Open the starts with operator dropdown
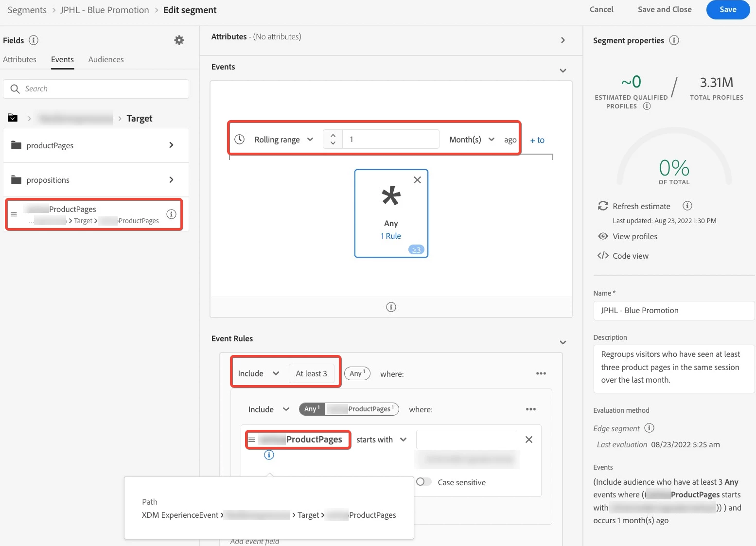 (x=381, y=440)
